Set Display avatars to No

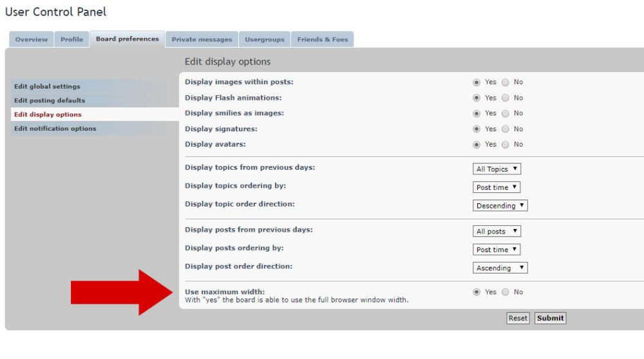[x=506, y=145]
